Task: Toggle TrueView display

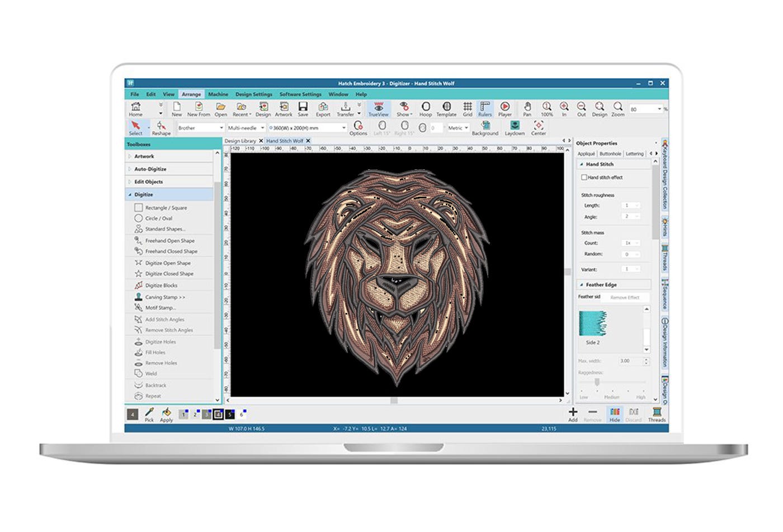Action: [379, 108]
